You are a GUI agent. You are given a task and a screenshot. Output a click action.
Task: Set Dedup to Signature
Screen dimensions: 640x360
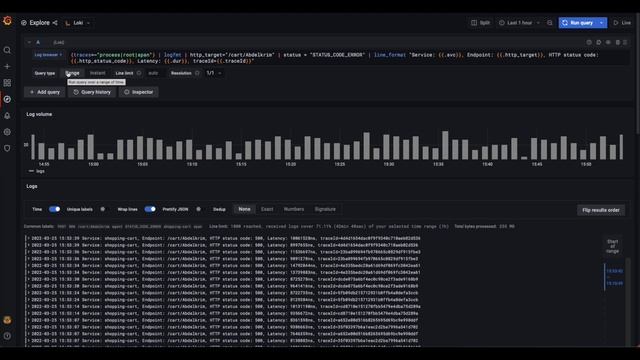pos(325,209)
